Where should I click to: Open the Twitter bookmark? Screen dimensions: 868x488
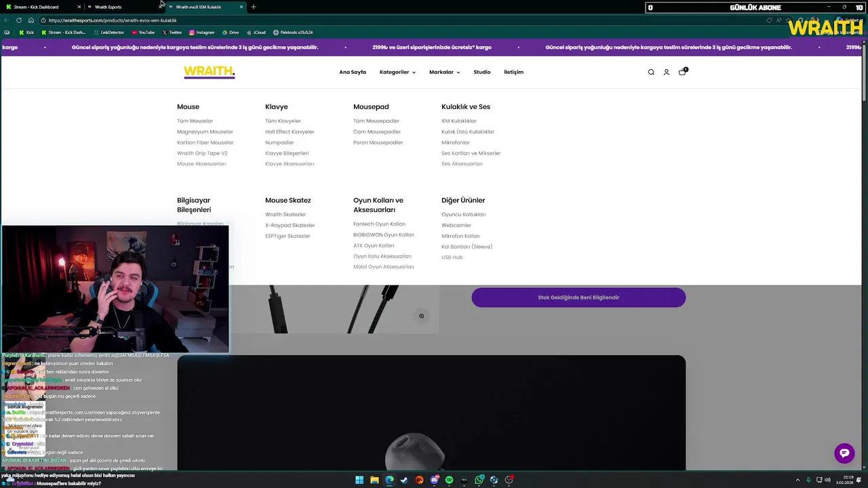(172, 33)
